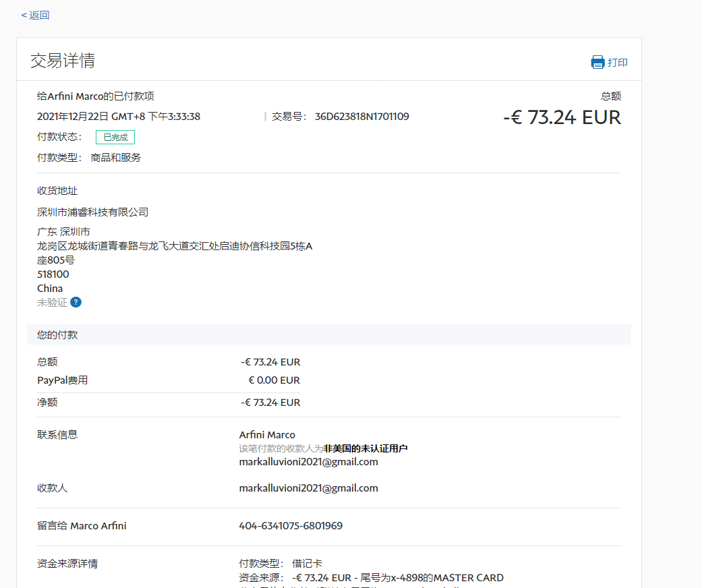
Task: Click the PayPal费用 amount € 0.00 EUR
Action: (x=274, y=380)
